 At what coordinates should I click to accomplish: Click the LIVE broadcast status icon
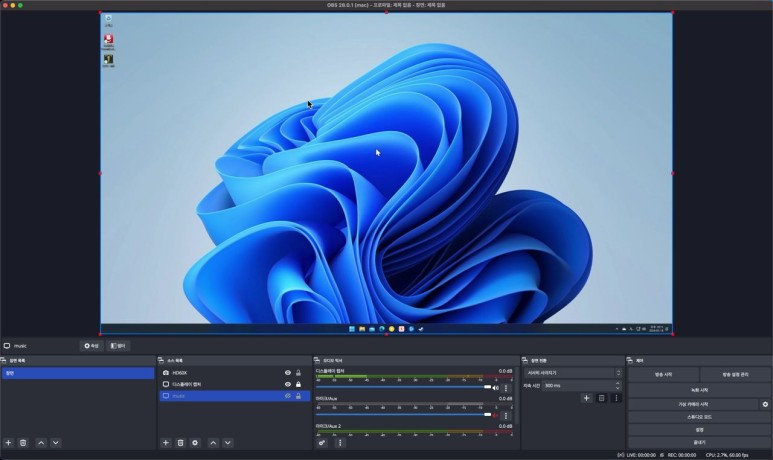pos(621,455)
